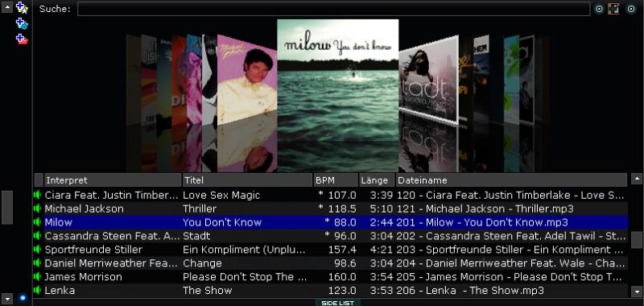Click the speaker icon beside Michael Jackson row
The image size is (644, 306).
tap(38, 209)
